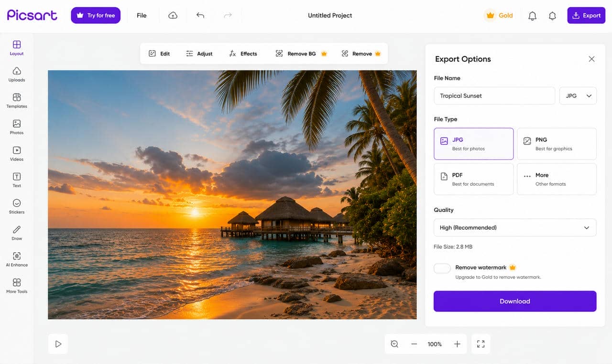The image size is (612, 364).
Task: Expand the Quality dropdown
Action: (x=515, y=227)
